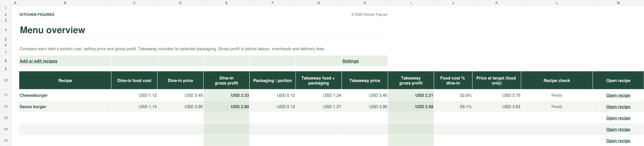Select Sauce burger takeaway gross profit USD 2.68
Image resolution: width=644 pixels, height=146 pixels.
411,106
